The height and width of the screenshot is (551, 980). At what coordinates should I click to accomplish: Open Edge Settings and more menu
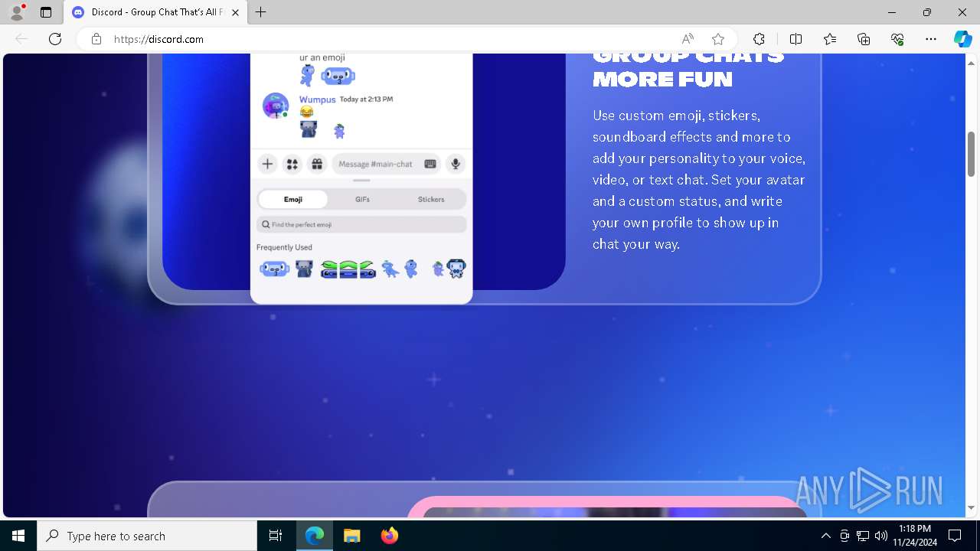(931, 39)
